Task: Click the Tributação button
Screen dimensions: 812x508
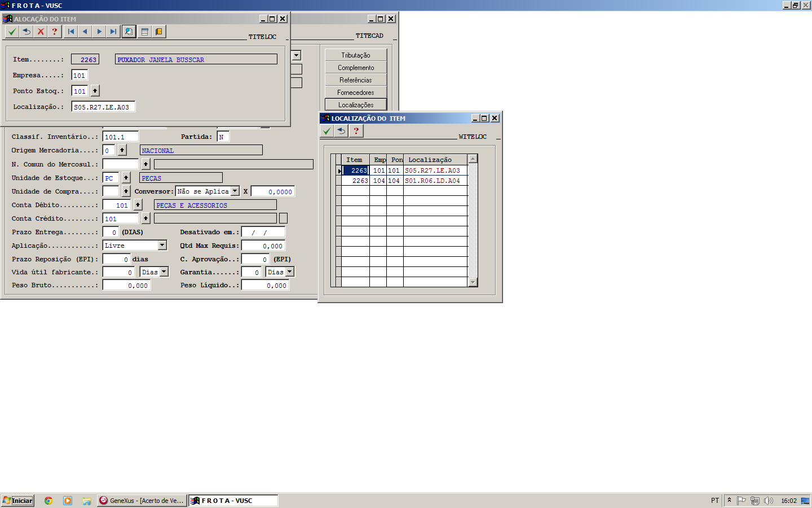Action: coord(356,55)
